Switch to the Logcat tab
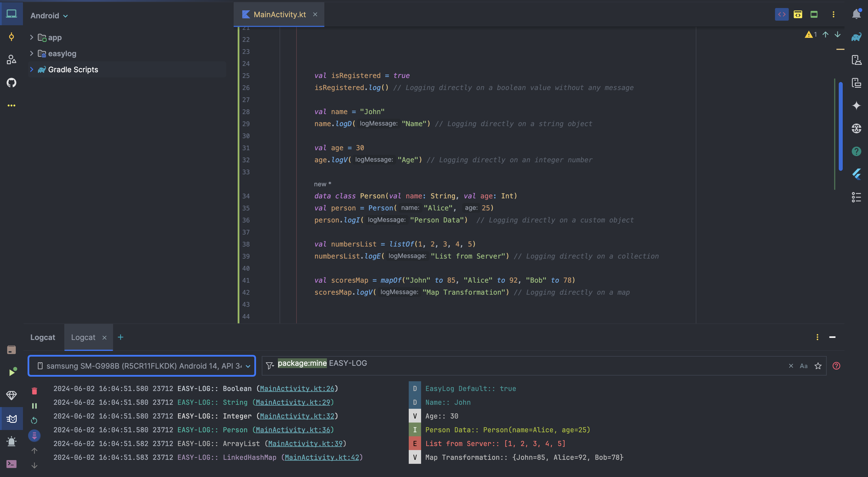Screen dimensions: 868x477 click(x=83, y=337)
